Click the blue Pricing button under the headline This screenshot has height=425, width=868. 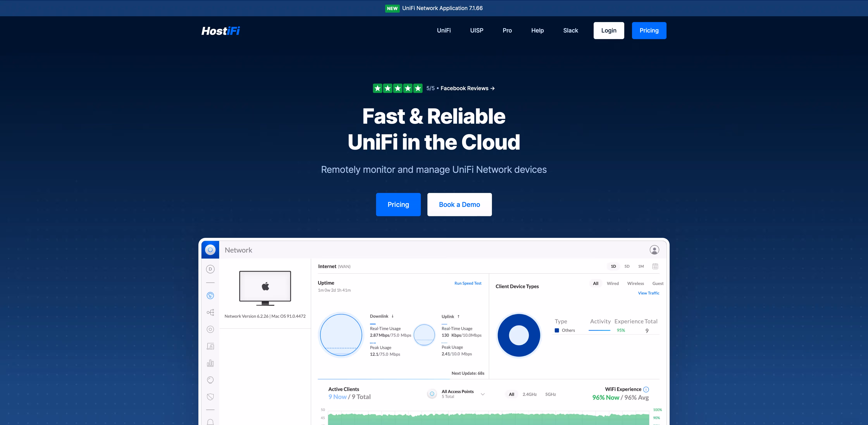pyautogui.click(x=398, y=205)
